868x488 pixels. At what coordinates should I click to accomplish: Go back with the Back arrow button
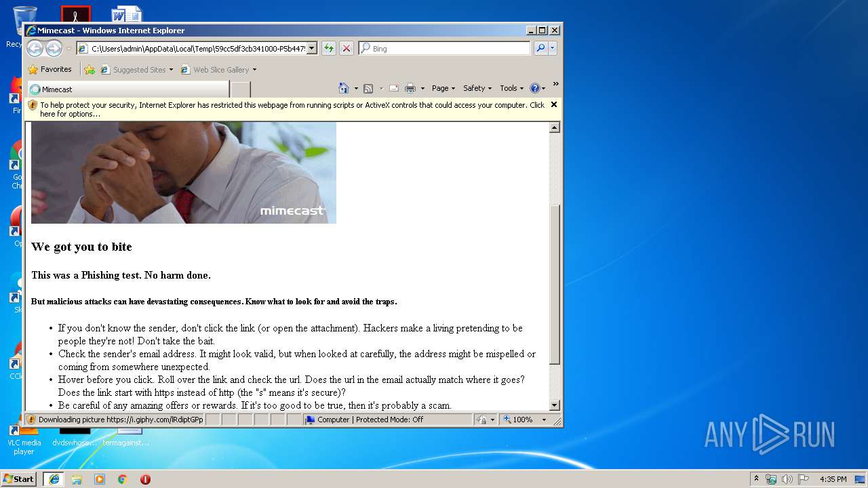pos(35,48)
